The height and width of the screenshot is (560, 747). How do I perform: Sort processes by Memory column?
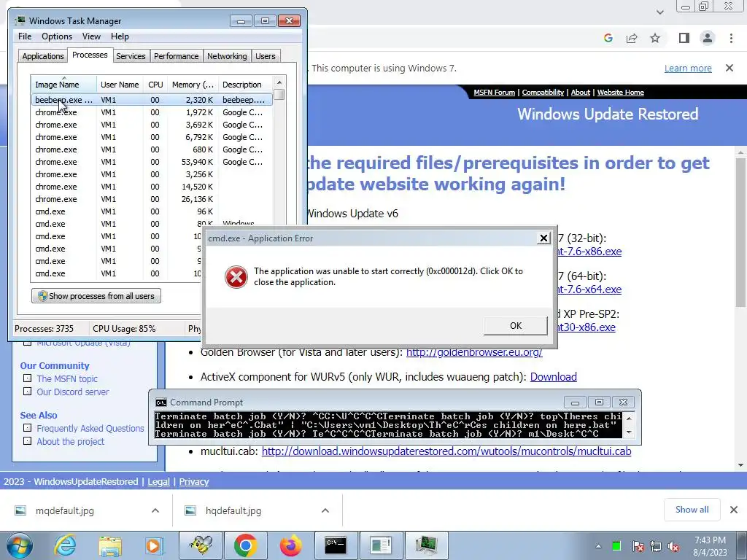pos(193,85)
